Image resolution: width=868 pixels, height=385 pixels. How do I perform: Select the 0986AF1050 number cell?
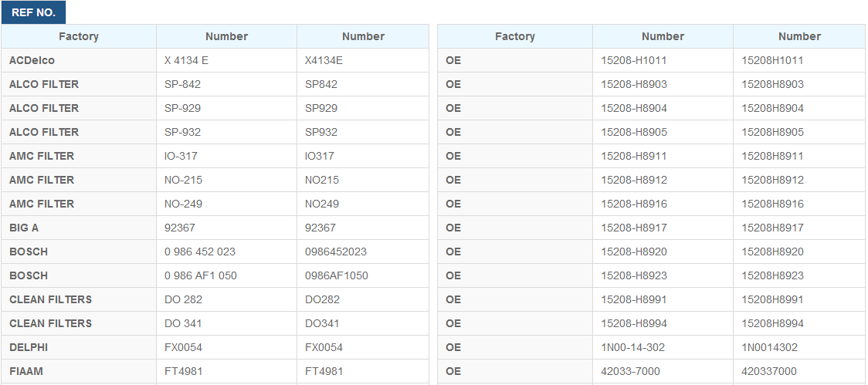coord(363,275)
